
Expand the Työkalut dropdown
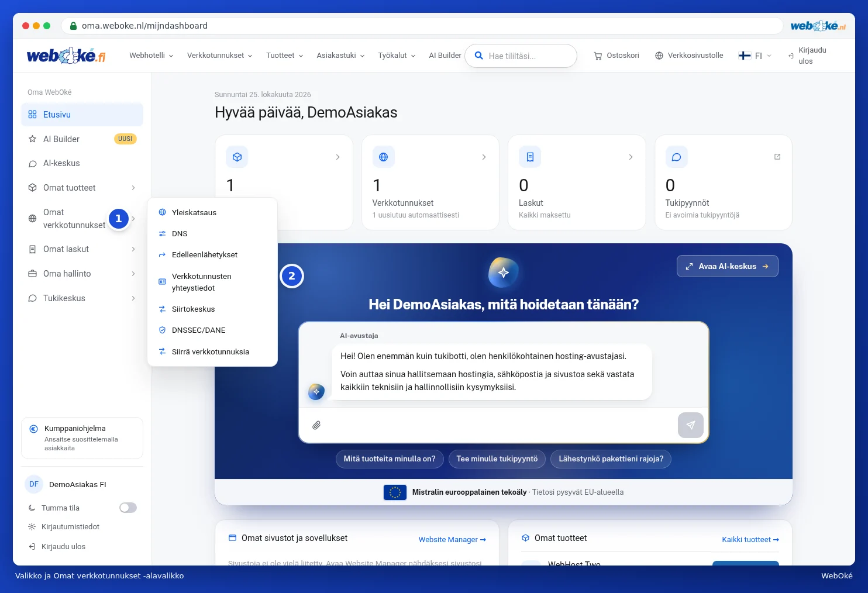tap(397, 56)
